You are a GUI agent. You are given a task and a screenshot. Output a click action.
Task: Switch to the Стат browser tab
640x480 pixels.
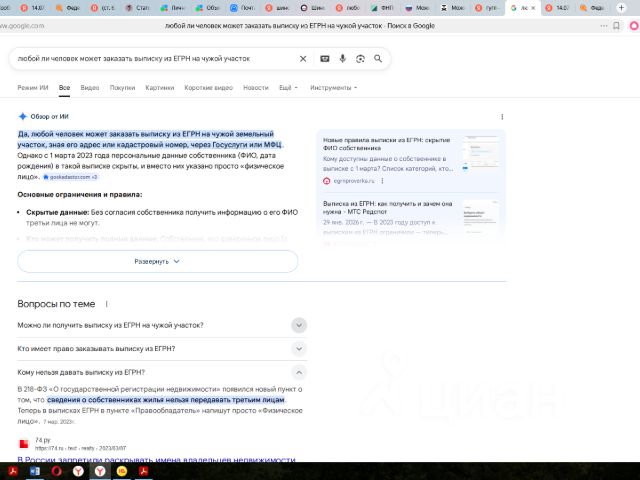[137, 8]
